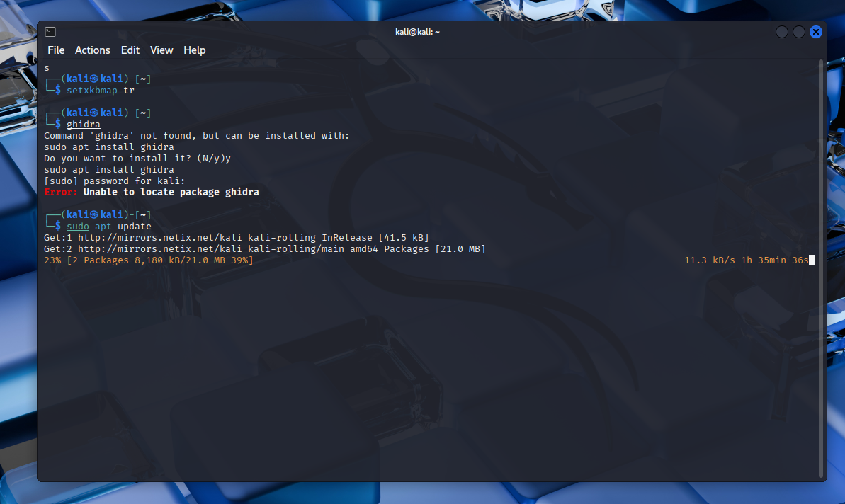Click the 'setxkbmap tr' command text
The image size is (845, 504).
coord(101,91)
